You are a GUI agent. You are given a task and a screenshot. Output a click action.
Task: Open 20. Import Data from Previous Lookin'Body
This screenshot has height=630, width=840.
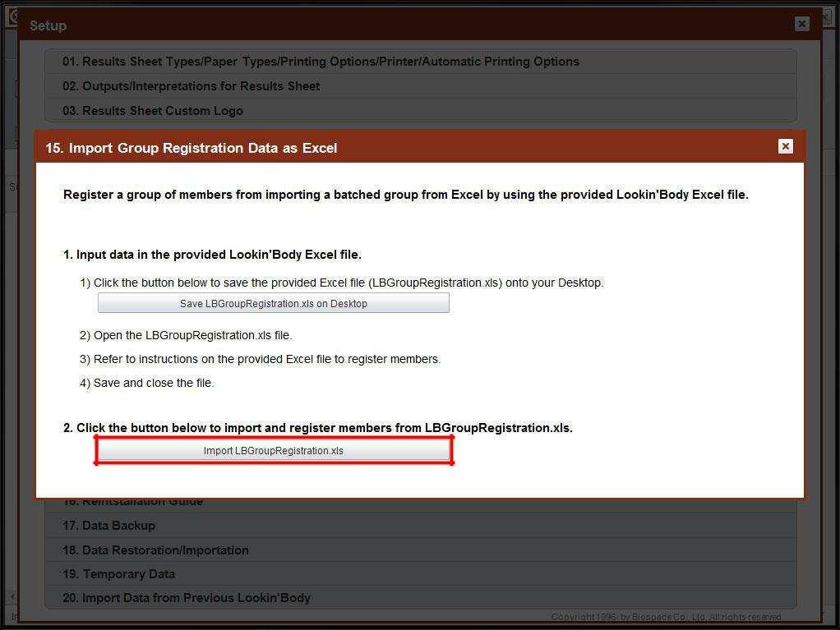(x=421, y=597)
